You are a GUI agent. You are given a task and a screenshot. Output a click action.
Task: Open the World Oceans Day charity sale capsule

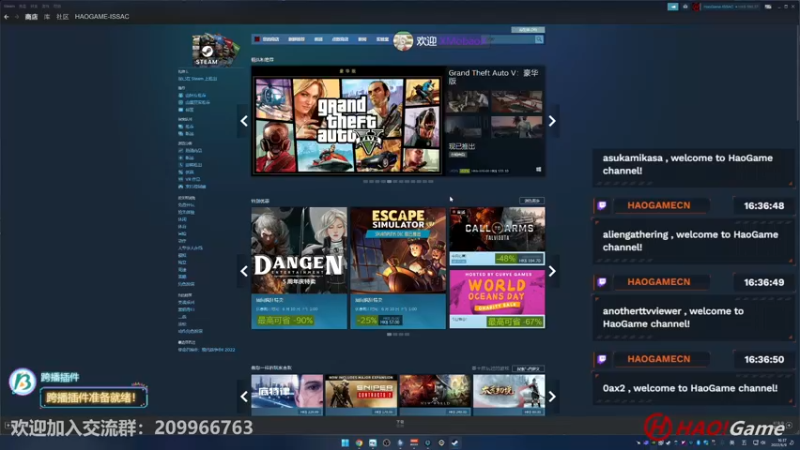[x=497, y=299]
